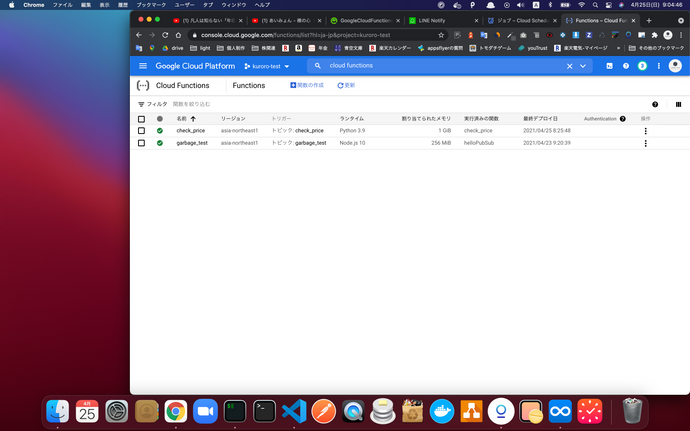This screenshot has height=431, width=690.
Task: Open the check_price function link
Action: 190,131
